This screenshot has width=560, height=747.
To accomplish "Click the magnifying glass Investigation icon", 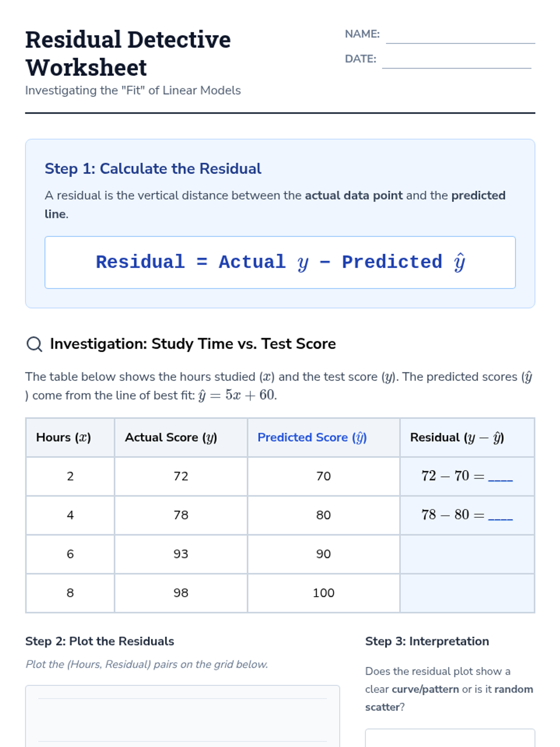I will tap(34, 344).
